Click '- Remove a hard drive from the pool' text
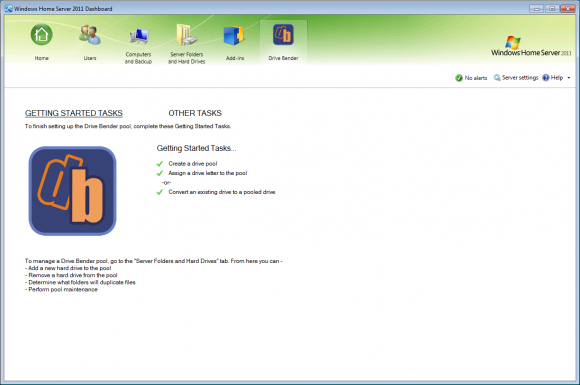Viewport: 580px width, 385px height. coord(71,275)
